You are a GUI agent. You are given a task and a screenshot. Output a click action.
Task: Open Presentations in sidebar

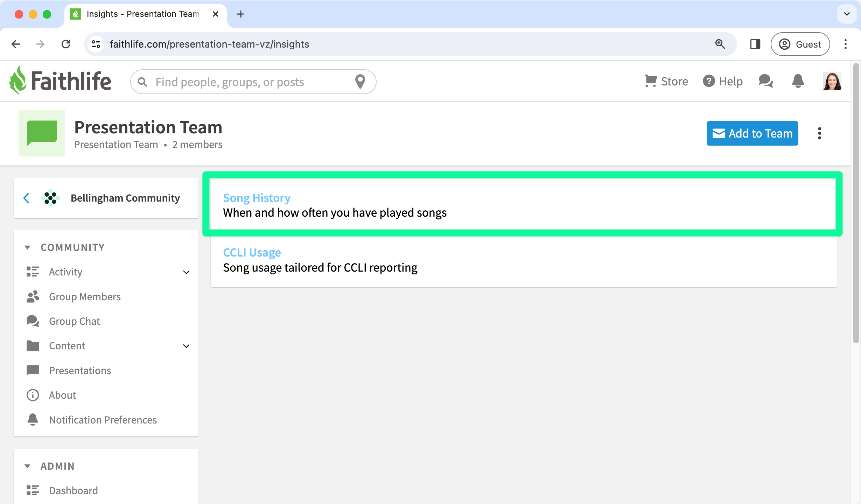80,370
